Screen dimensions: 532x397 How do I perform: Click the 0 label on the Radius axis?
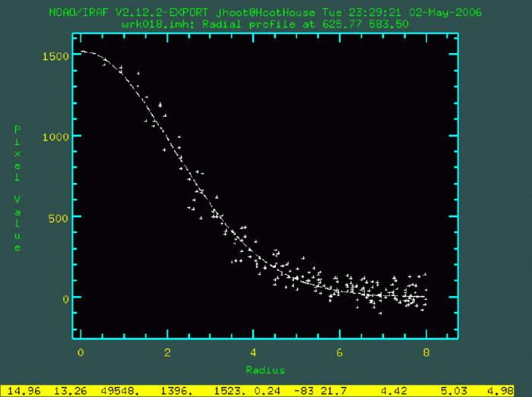[81, 353]
